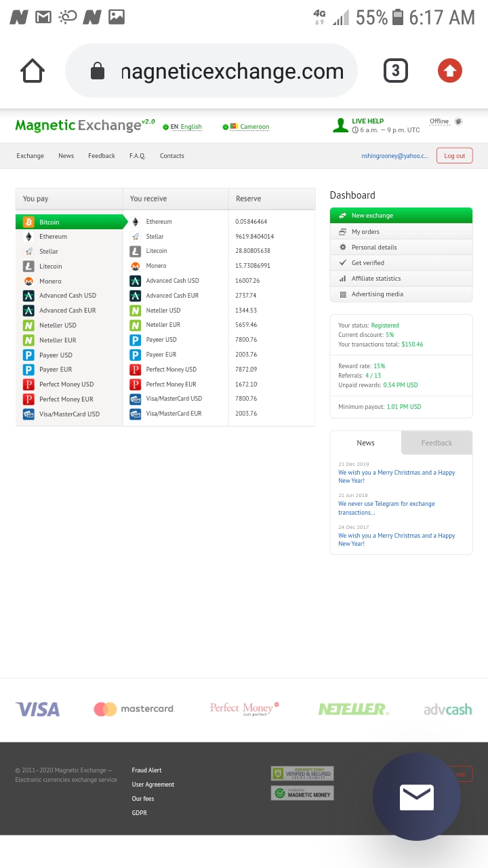Open the tab switcher showing 3 tabs
This screenshot has width=488, height=868.
[396, 71]
